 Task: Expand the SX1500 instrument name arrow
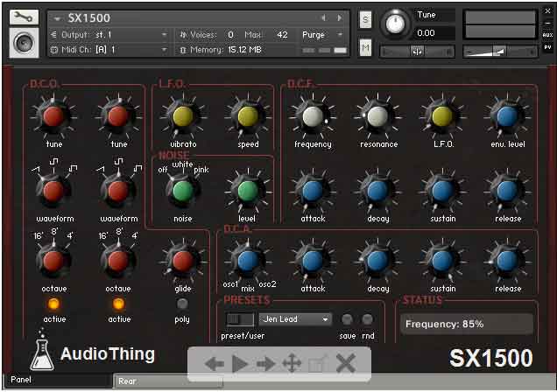point(57,18)
